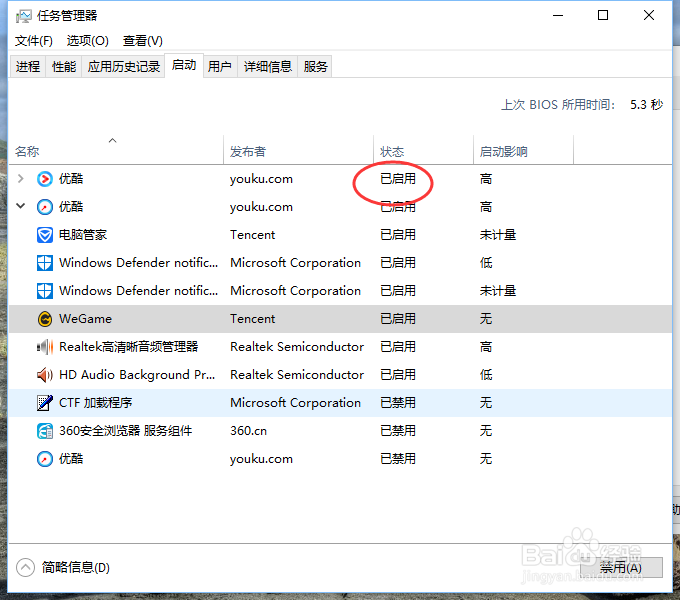
Task: Sort by the 状态 column header
Action: [423, 150]
